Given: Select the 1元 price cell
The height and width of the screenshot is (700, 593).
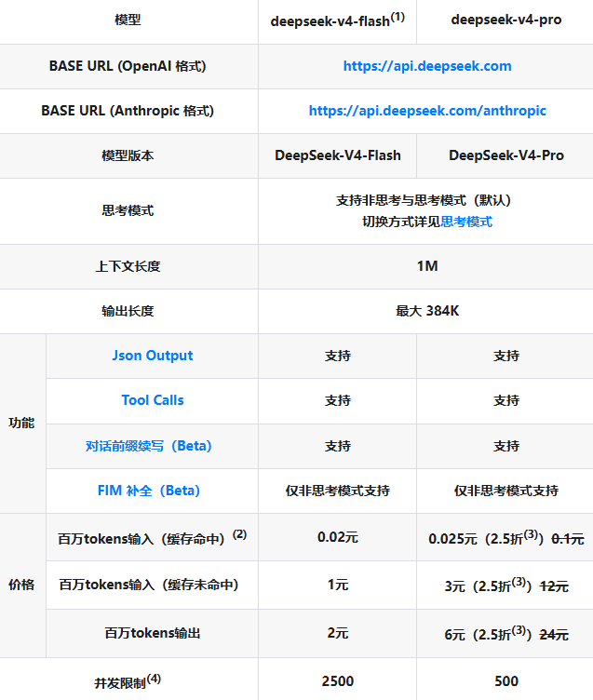Looking at the screenshot, I should coord(338,585).
